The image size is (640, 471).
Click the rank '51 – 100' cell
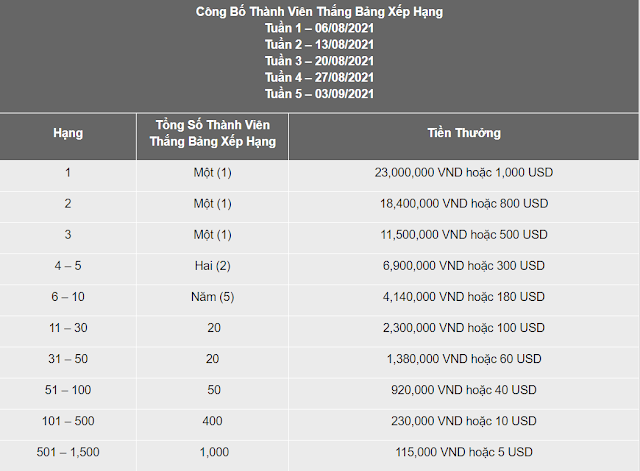(68, 390)
